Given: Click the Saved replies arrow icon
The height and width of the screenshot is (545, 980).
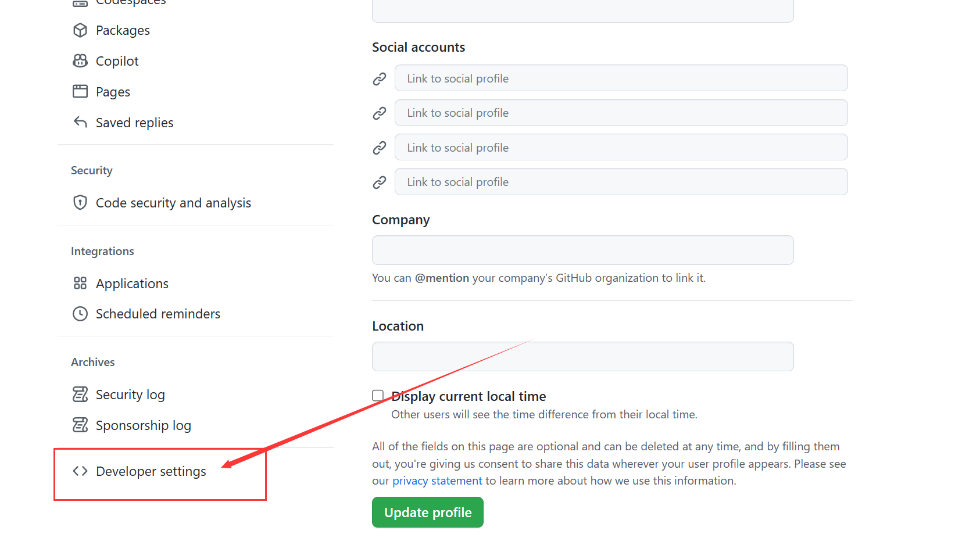Looking at the screenshot, I should click(80, 122).
